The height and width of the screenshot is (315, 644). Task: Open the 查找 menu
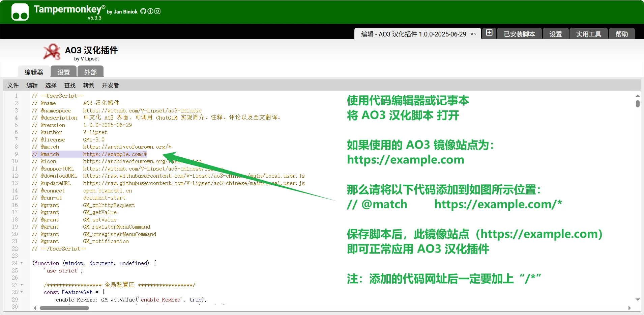(x=69, y=85)
